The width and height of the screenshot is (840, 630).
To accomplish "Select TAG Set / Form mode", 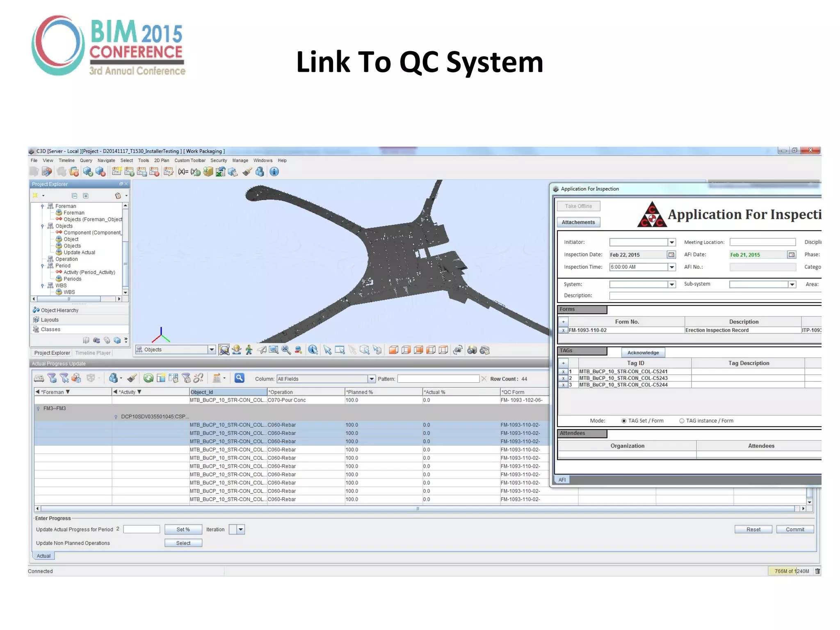I will pyautogui.click(x=624, y=421).
